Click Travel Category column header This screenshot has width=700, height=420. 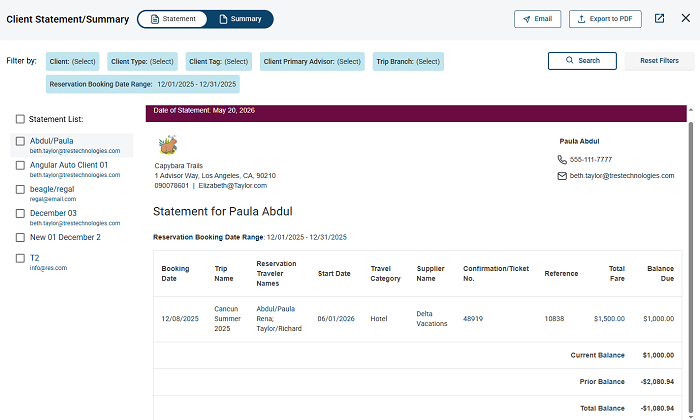point(385,274)
